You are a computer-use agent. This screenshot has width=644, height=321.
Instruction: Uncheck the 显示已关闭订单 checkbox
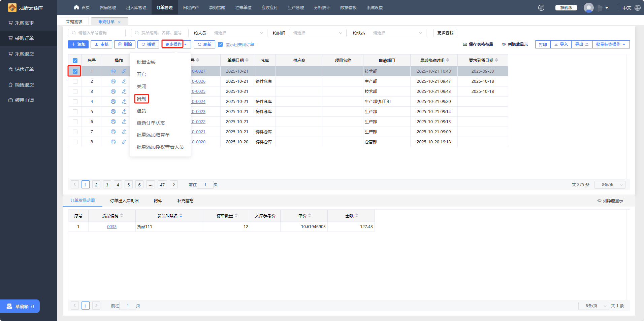click(x=220, y=44)
